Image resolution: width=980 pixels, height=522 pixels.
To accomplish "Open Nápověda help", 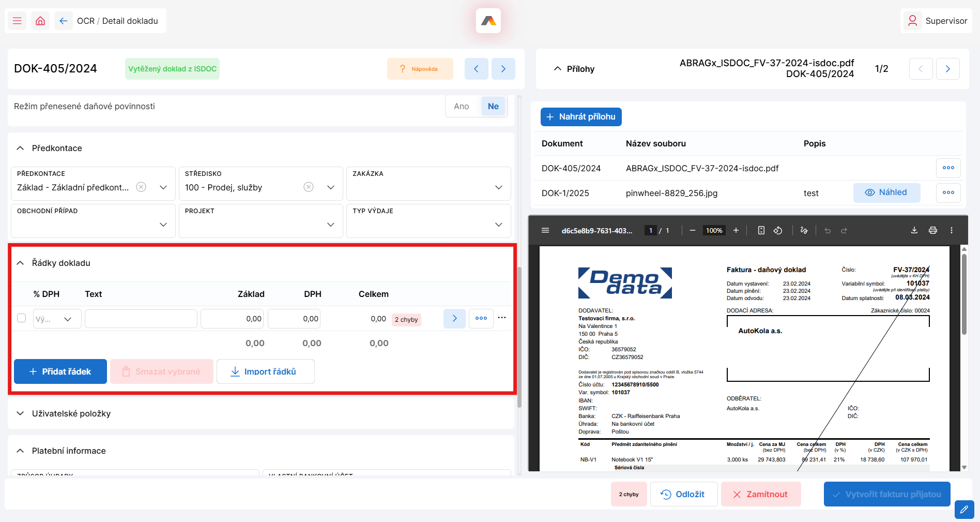I will [x=420, y=69].
